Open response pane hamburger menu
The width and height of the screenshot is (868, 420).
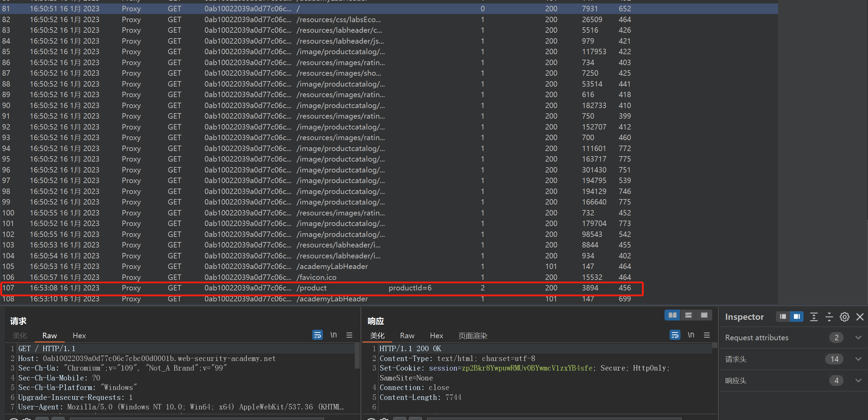pyautogui.click(x=707, y=335)
